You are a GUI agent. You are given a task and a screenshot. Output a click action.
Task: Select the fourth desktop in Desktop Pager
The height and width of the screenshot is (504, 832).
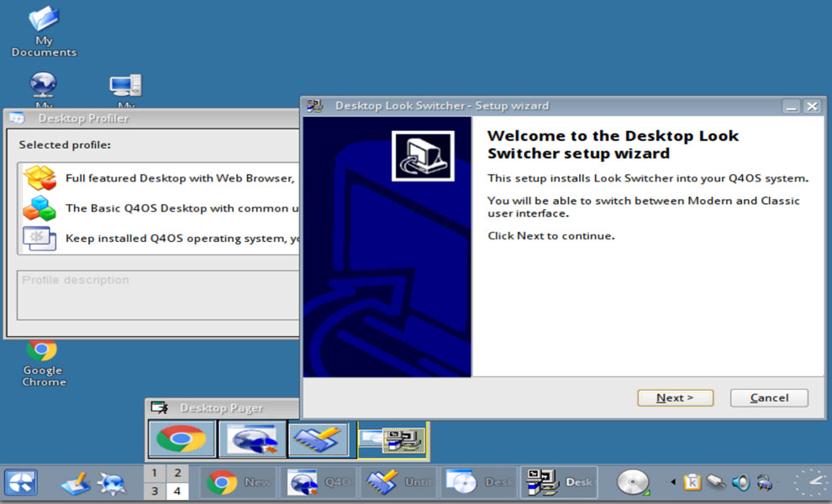pyautogui.click(x=392, y=440)
